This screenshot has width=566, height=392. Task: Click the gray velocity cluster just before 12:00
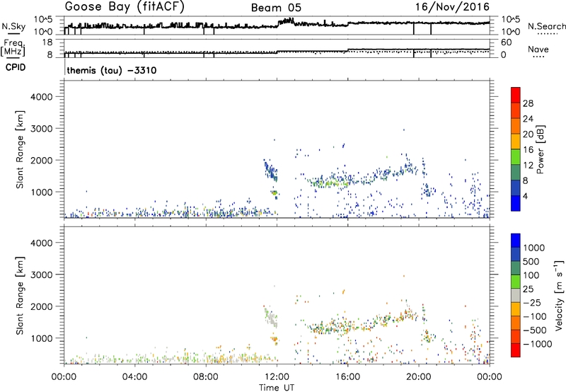point(271,318)
